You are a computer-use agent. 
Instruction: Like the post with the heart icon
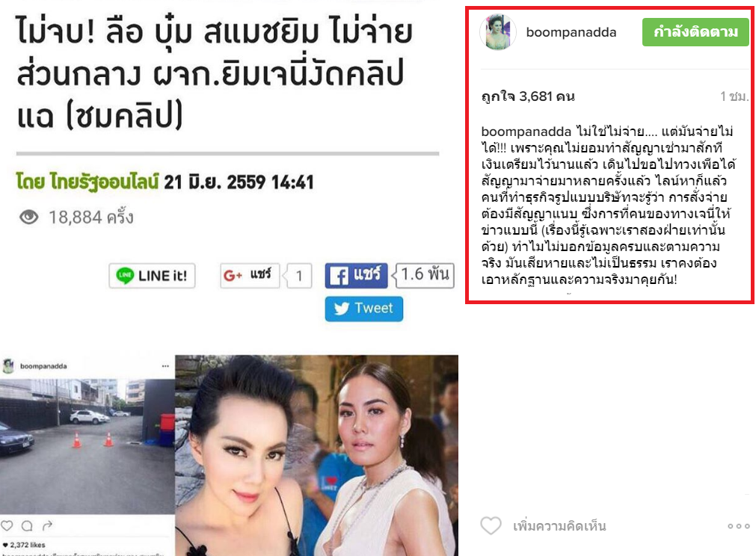pyautogui.click(x=491, y=525)
